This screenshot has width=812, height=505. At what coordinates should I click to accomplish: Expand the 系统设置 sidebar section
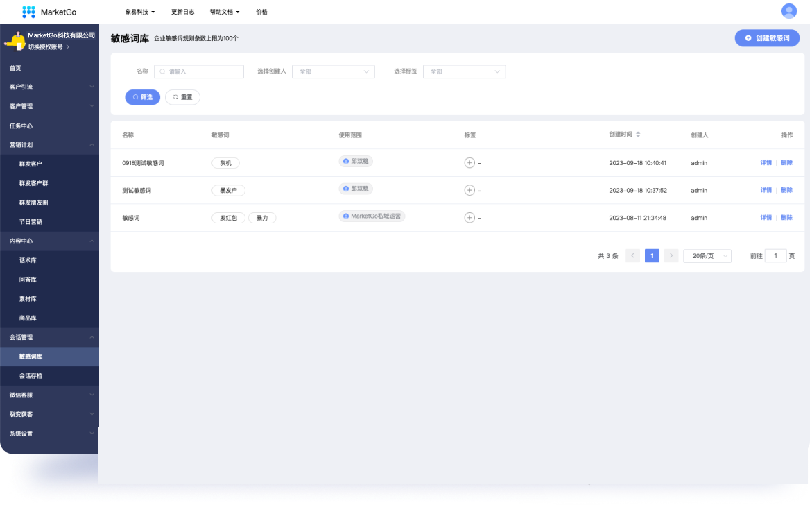(49, 434)
